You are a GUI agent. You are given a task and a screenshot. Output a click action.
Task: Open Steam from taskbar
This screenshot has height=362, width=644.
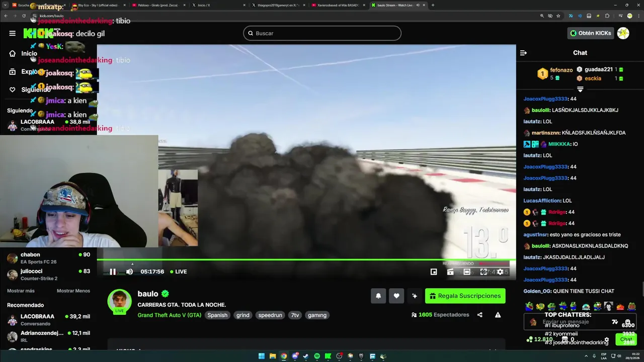(306, 356)
